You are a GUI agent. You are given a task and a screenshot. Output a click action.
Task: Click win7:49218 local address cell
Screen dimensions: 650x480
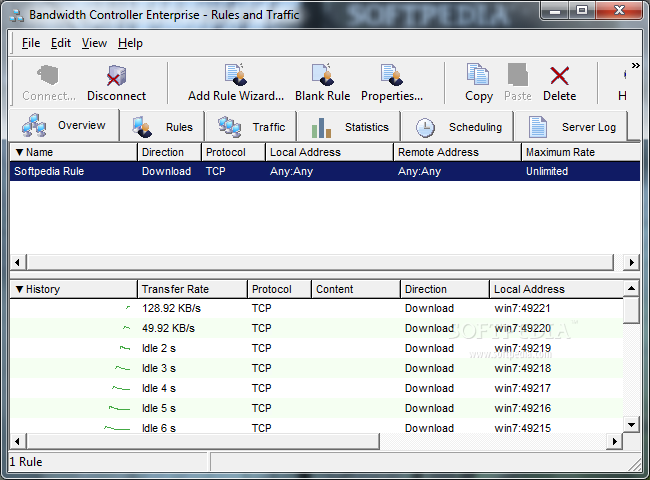(x=522, y=368)
